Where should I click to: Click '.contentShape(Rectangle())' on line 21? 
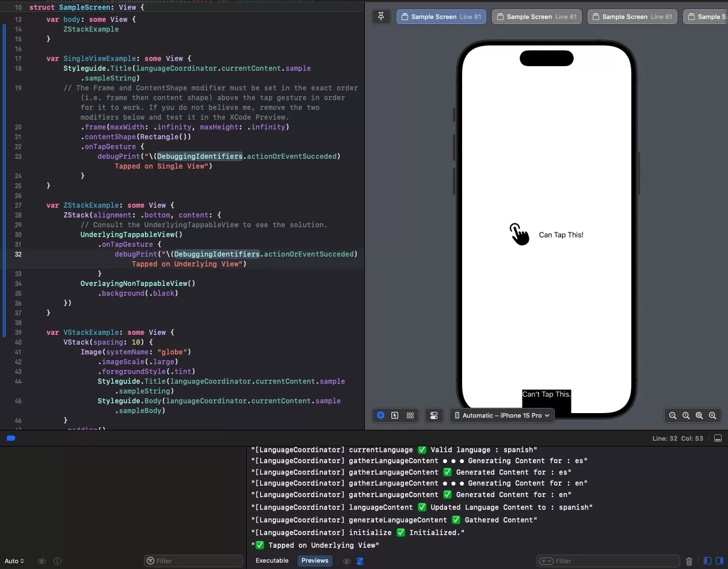pyautogui.click(x=136, y=137)
